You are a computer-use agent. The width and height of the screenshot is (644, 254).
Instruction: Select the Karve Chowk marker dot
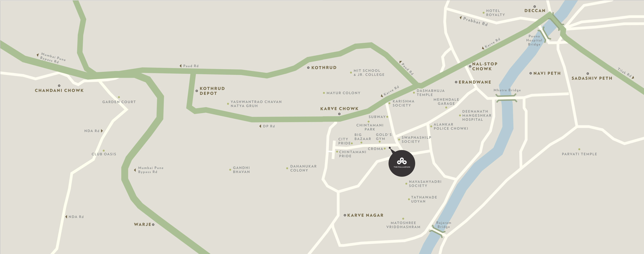pos(339,114)
